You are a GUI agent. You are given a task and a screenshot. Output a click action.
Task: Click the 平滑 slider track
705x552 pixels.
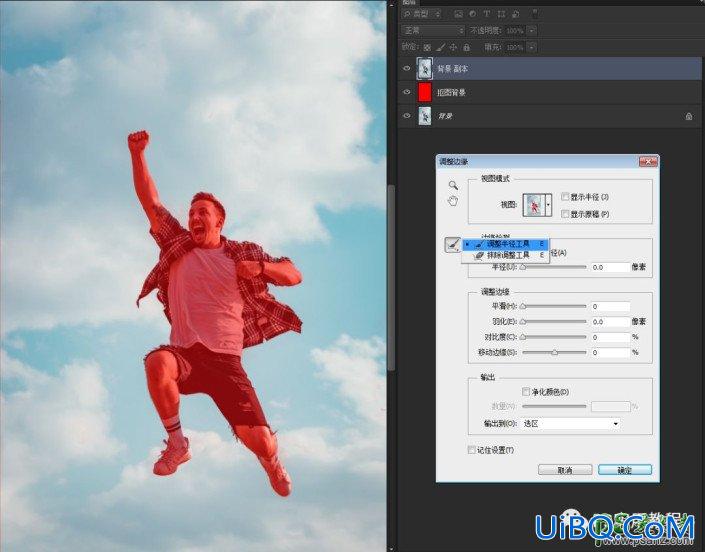point(554,306)
